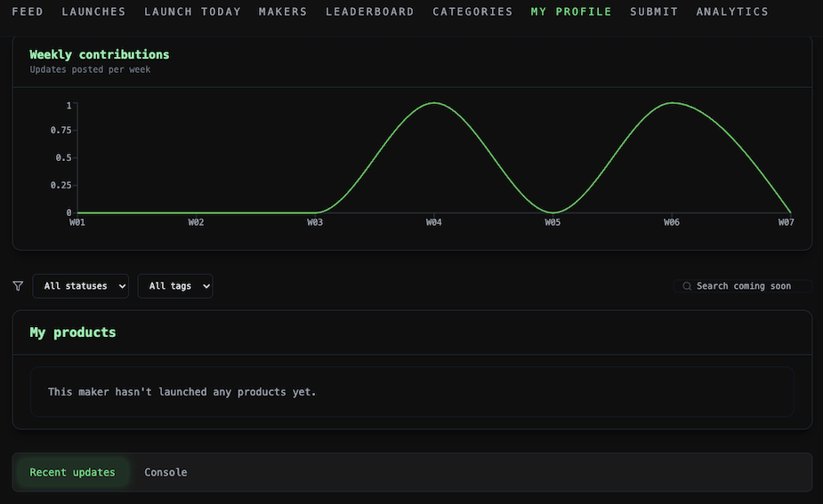Switch to the Recent updates tab
This screenshot has height=504, width=823.
pyautogui.click(x=72, y=472)
